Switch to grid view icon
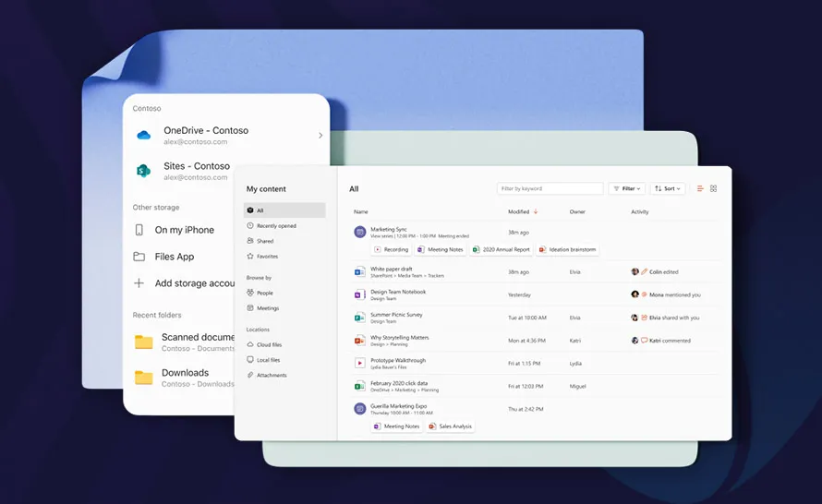This screenshot has height=504, width=822. click(714, 188)
